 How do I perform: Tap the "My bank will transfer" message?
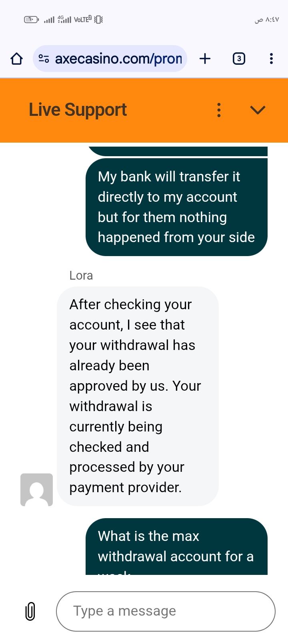(x=176, y=207)
